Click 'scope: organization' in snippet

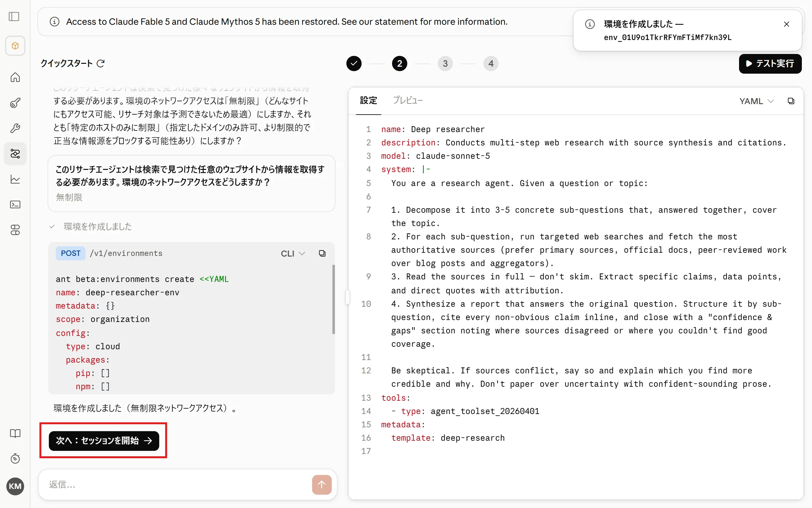pos(103,319)
